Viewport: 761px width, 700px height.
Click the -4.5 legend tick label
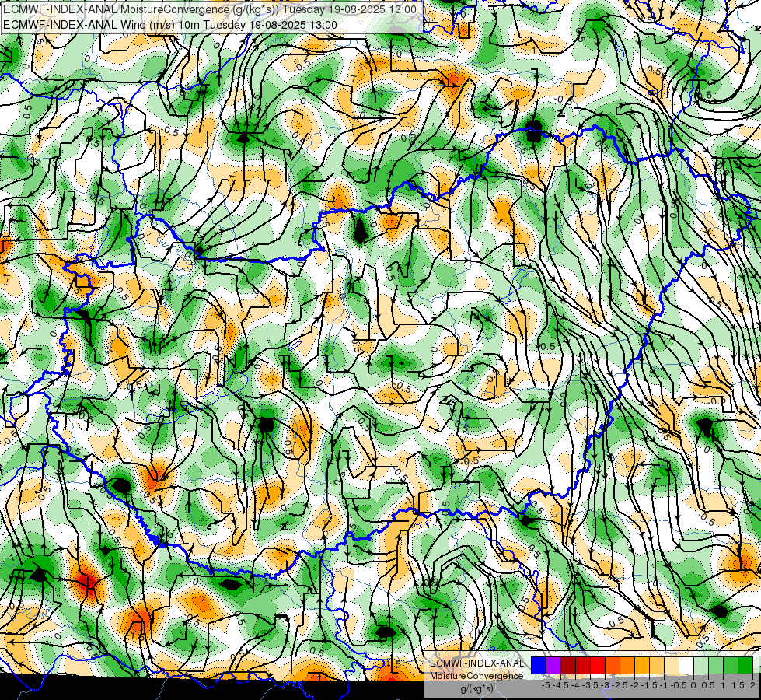tap(560, 685)
